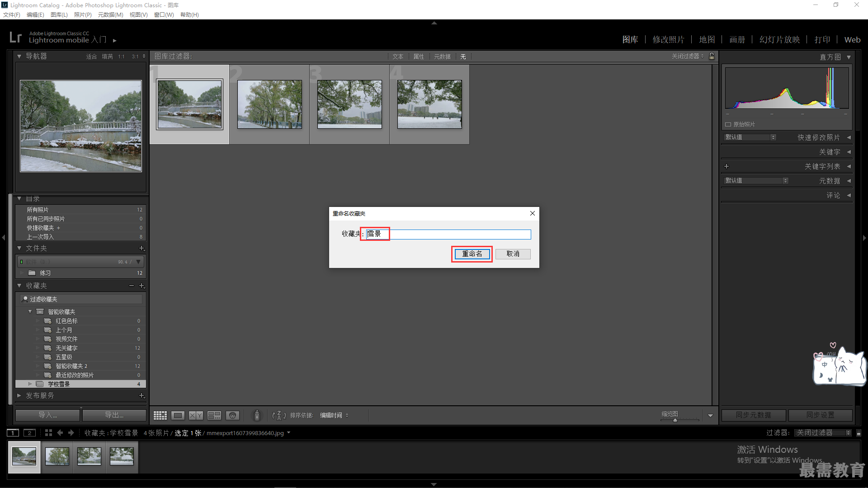Switch to Grid view in toolbar
The width and height of the screenshot is (868, 488).
[x=160, y=415]
